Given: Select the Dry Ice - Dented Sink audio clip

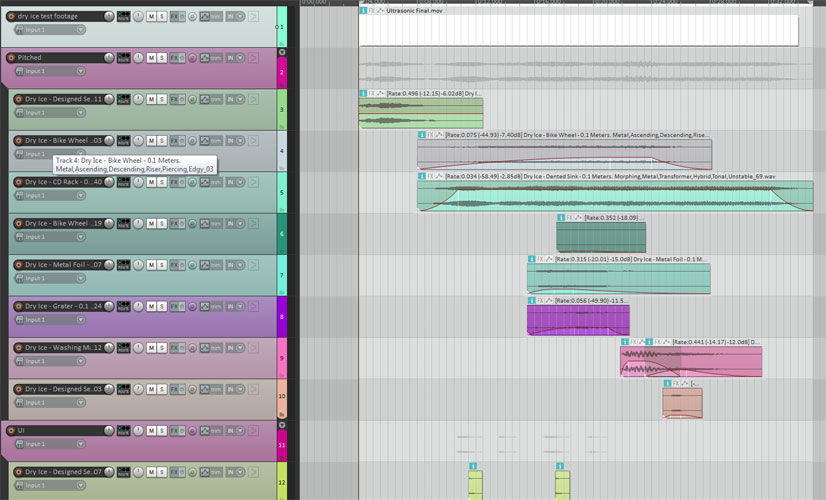Looking at the screenshot, I should coord(614,196).
